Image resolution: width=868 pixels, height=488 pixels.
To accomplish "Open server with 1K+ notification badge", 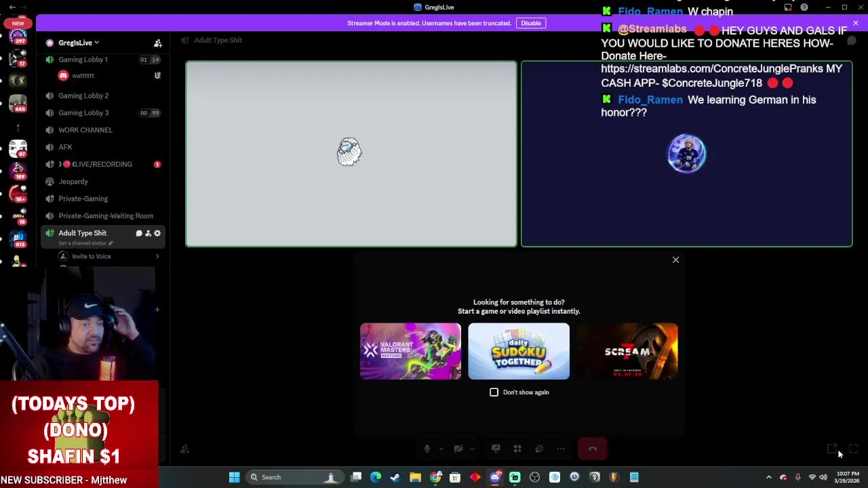I will (x=18, y=194).
